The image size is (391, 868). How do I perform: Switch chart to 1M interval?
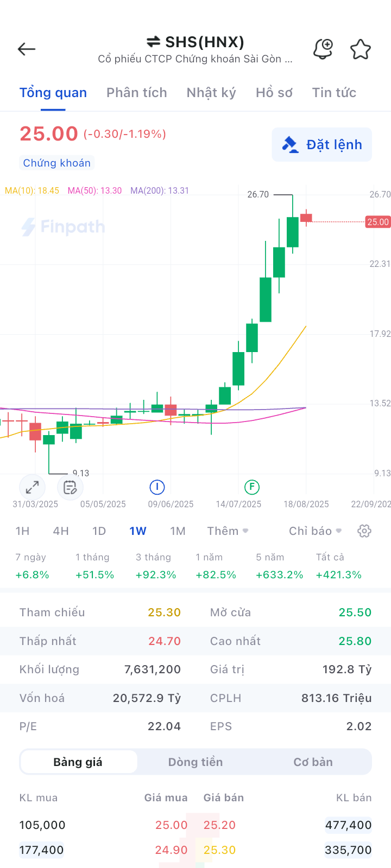click(x=178, y=531)
